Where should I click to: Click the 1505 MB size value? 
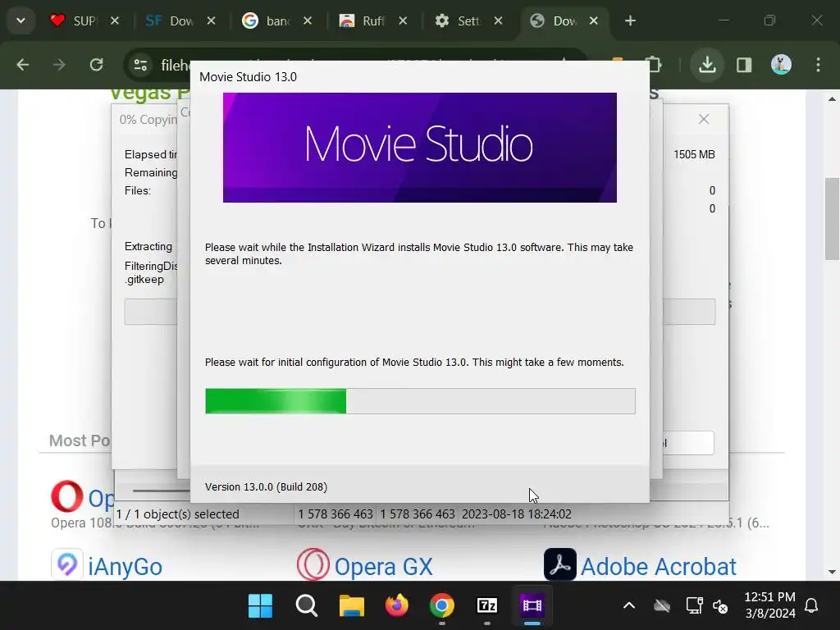click(x=694, y=154)
